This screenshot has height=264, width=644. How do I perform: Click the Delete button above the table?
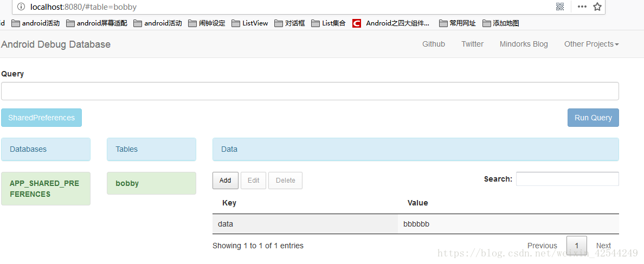coord(286,181)
